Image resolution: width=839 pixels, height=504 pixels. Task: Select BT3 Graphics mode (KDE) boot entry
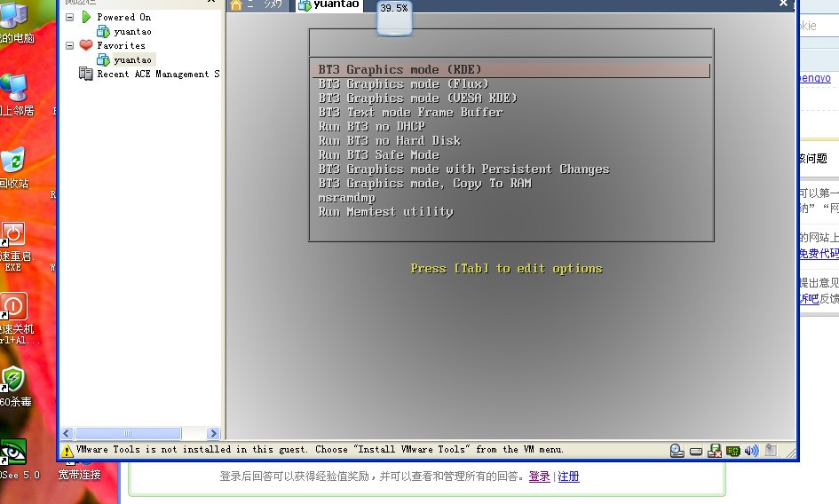coord(511,69)
